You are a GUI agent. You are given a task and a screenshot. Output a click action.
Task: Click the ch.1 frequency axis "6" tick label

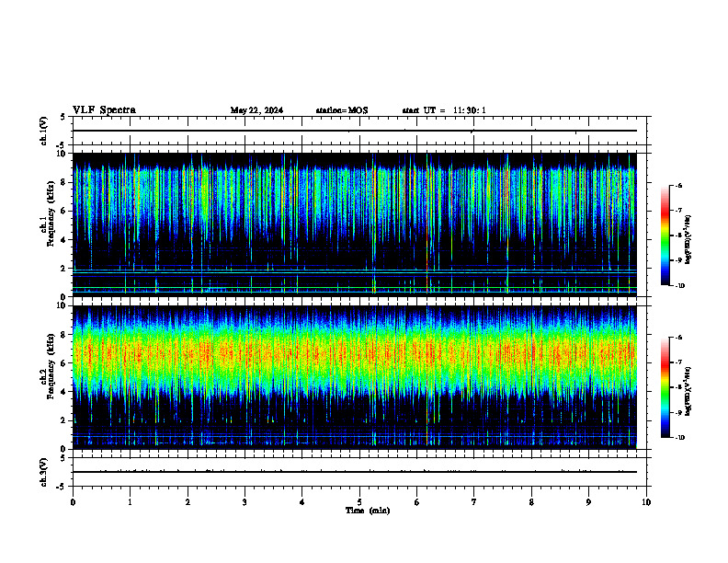63,211
